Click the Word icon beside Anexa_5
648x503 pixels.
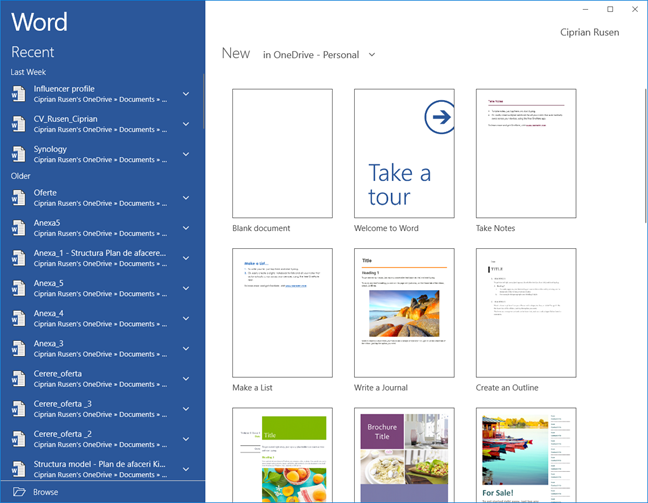pyautogui.click(x=18, y=288)
